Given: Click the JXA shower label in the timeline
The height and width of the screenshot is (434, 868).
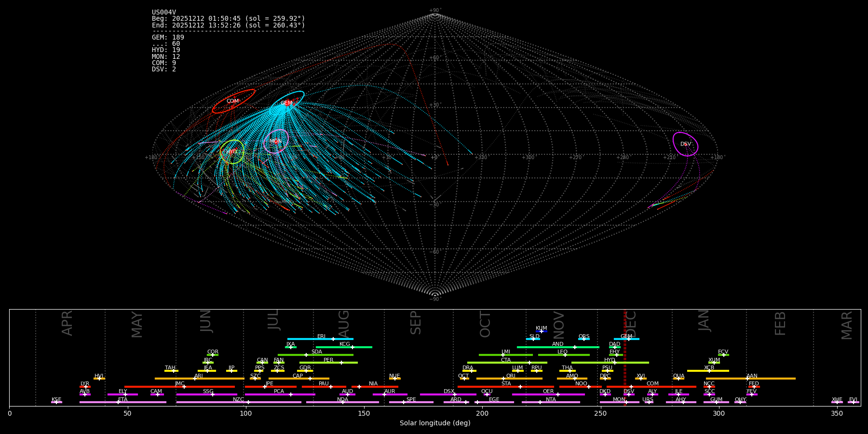Looking at the screenshot, I should point(290,344).
